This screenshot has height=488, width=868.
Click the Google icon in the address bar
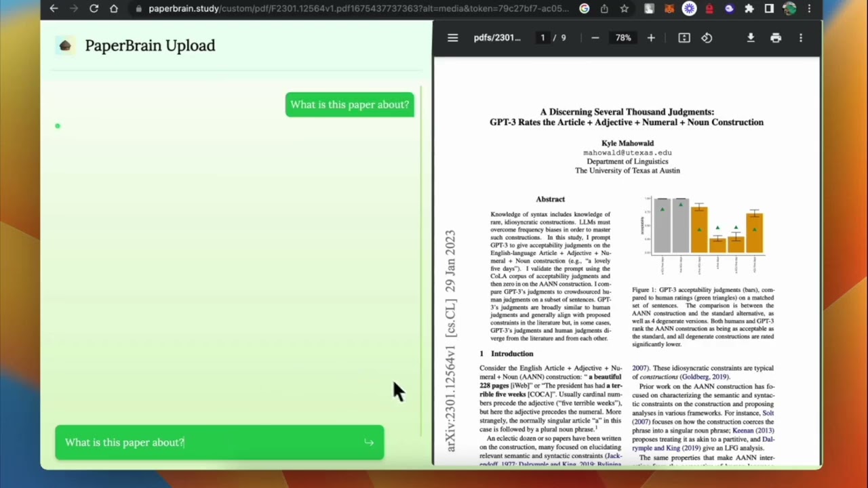pyautogui.click(x=585, y=9)
